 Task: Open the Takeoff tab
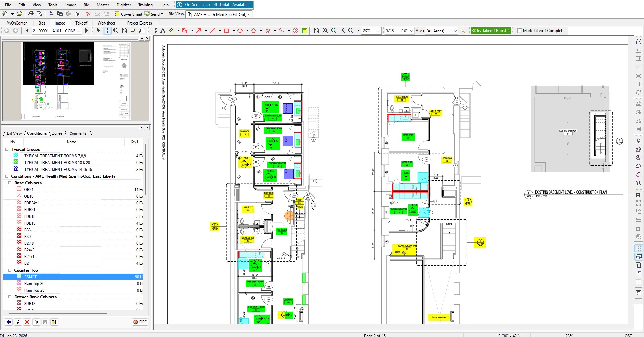tap(81, 23)
